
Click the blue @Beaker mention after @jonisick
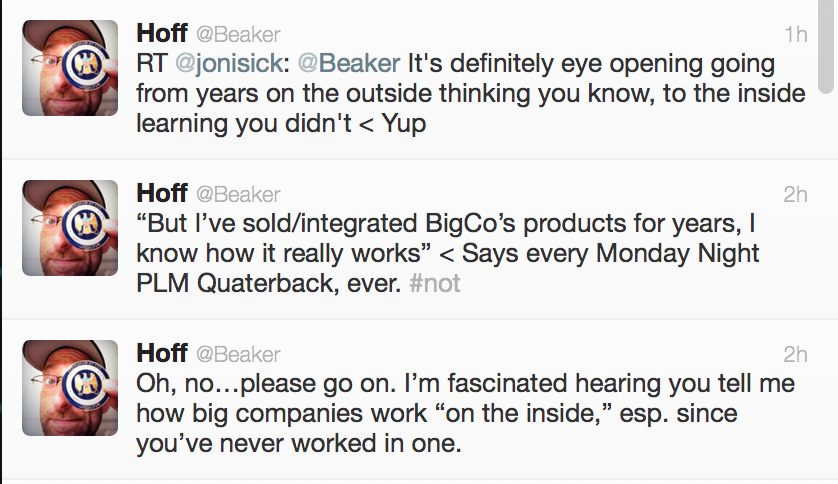(348, 64)
